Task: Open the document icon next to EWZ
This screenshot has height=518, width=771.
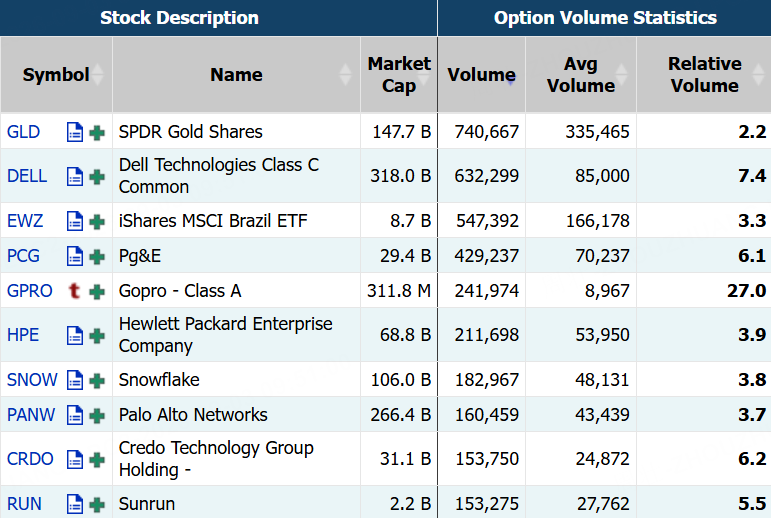Action: tap(75, 221)
